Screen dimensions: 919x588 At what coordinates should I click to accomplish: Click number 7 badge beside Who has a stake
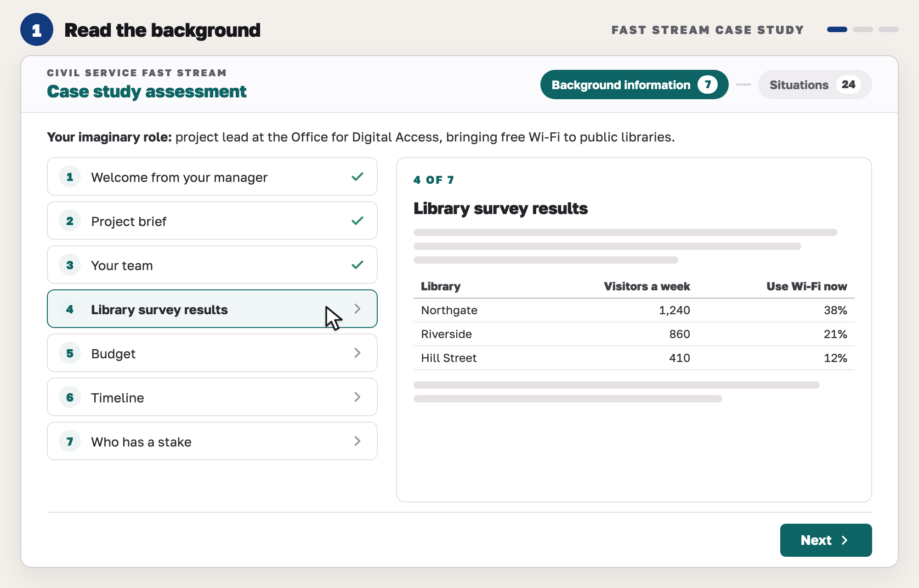coord(70,441)
